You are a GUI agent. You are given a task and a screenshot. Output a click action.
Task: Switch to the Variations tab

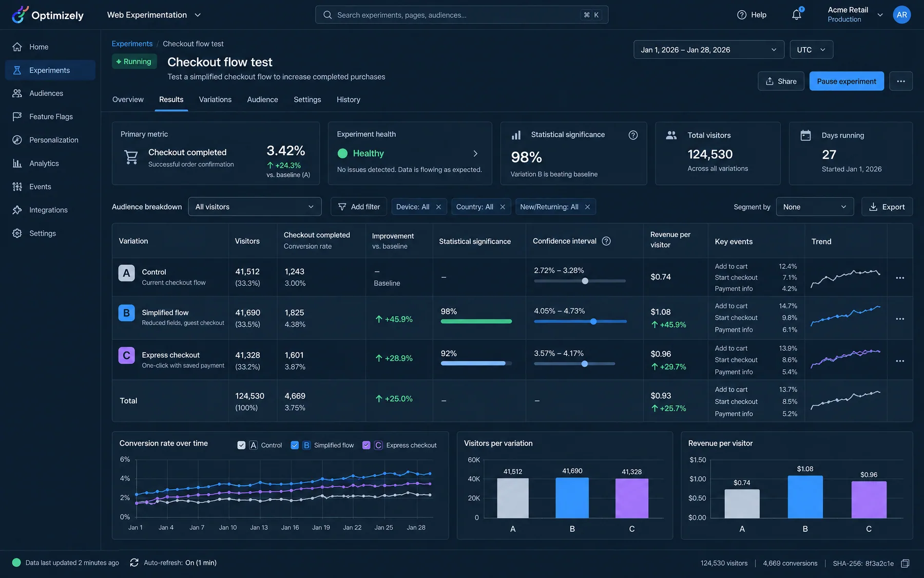pos(215,100)
